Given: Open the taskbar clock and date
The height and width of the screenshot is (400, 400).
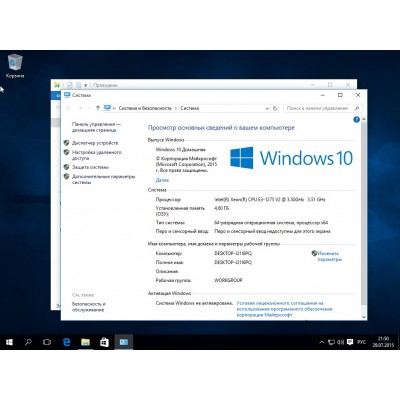Looking at the screenshot, I should [383, 342].
